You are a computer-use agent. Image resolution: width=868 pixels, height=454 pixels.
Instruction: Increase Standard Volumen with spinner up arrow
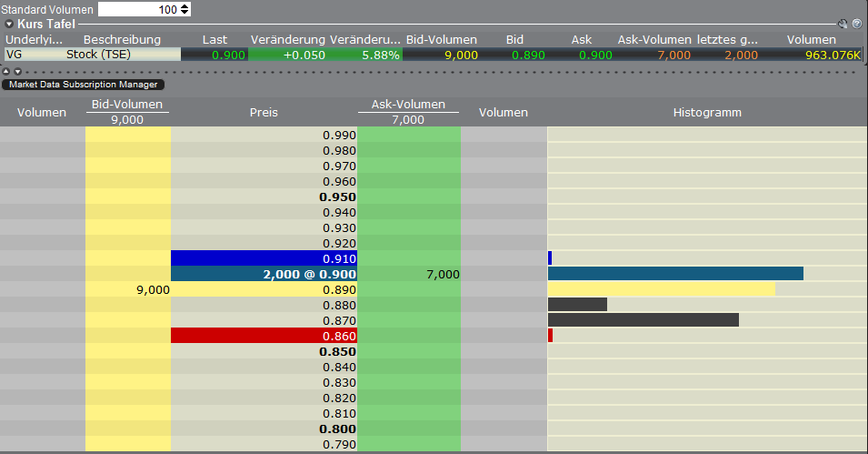click(185, 6)
